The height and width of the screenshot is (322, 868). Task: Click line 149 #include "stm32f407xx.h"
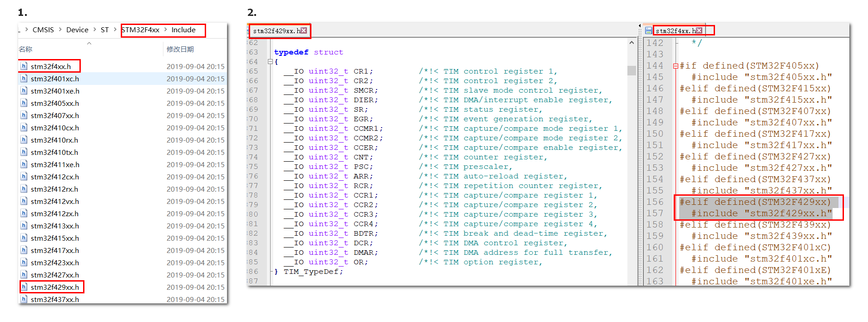761,123
